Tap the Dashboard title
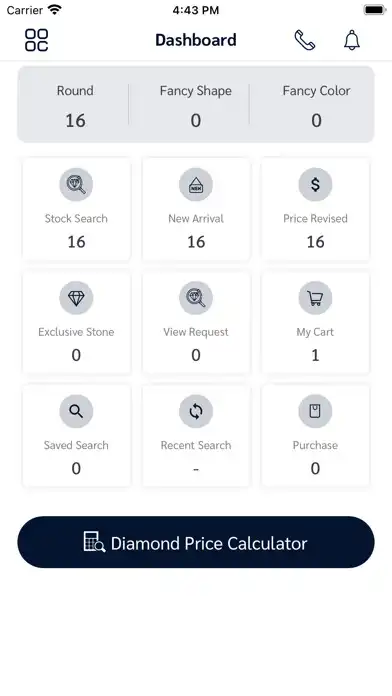 (196, 40)
